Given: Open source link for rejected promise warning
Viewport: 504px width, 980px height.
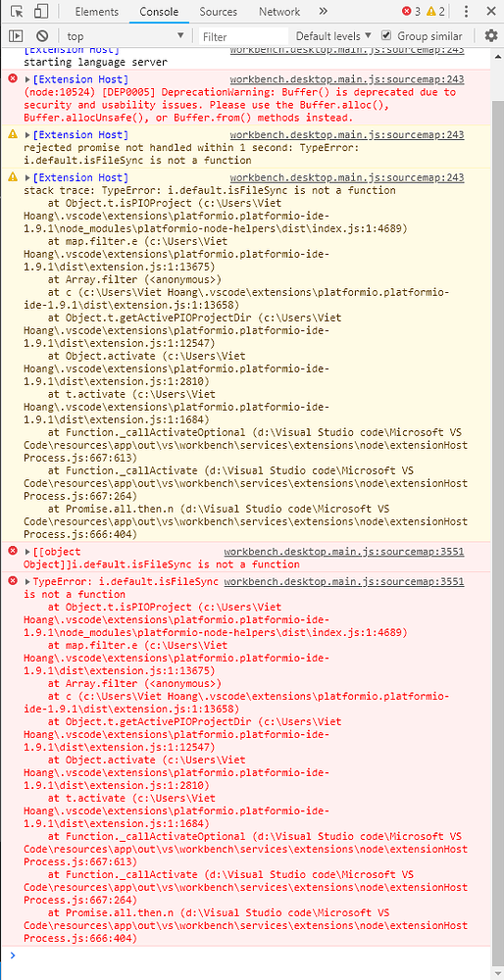Looking at the screenshot, I should coord(347,135).
